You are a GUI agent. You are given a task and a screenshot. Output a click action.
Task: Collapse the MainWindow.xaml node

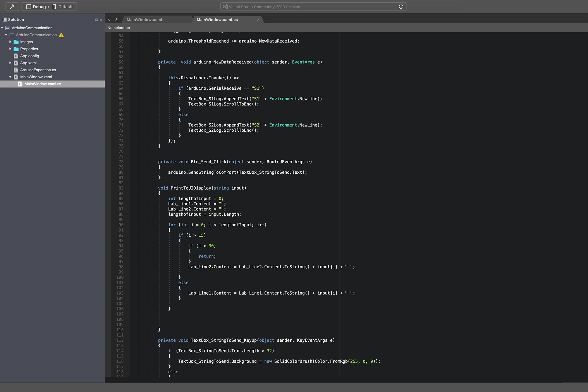10,77
